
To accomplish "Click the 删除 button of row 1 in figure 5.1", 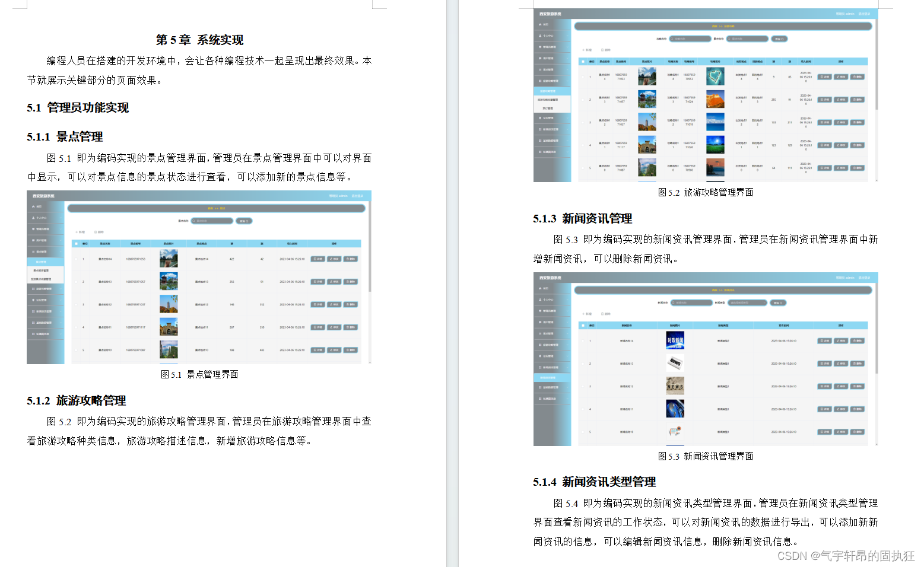I will coord(351,259).
